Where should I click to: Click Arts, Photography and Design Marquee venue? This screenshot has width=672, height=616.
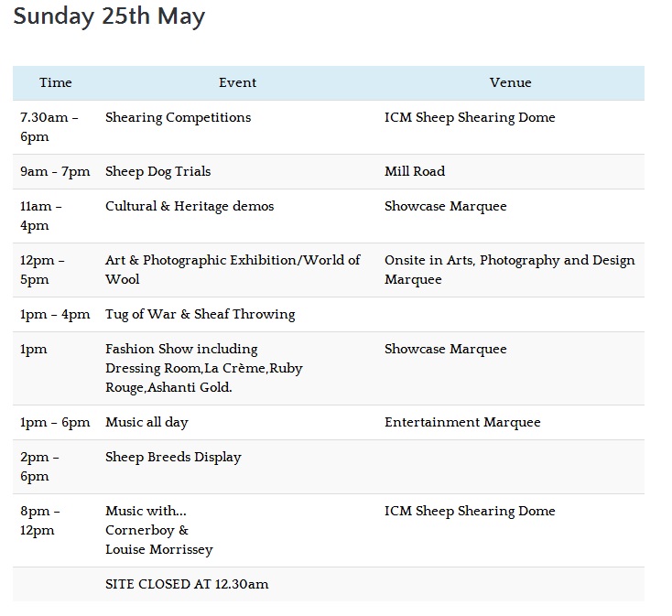click(x=509, y=269)
